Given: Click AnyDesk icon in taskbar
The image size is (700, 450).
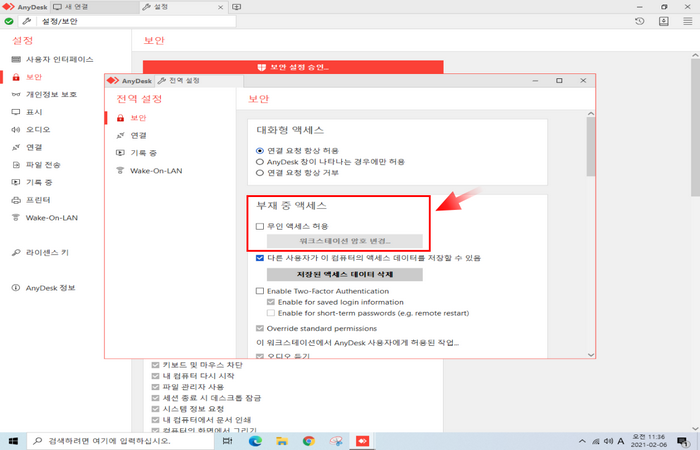Looking at the screenshot, I should 362,441.
